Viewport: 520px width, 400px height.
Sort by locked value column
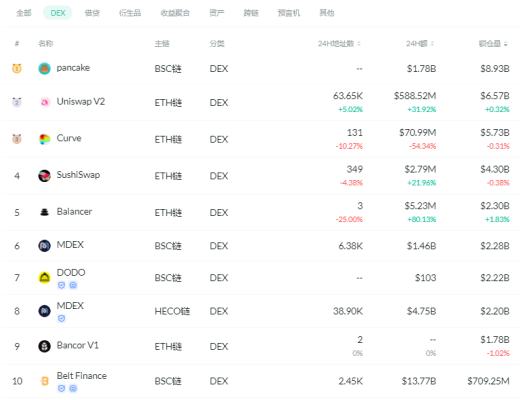pyautogui.click(x=493, y=44)
